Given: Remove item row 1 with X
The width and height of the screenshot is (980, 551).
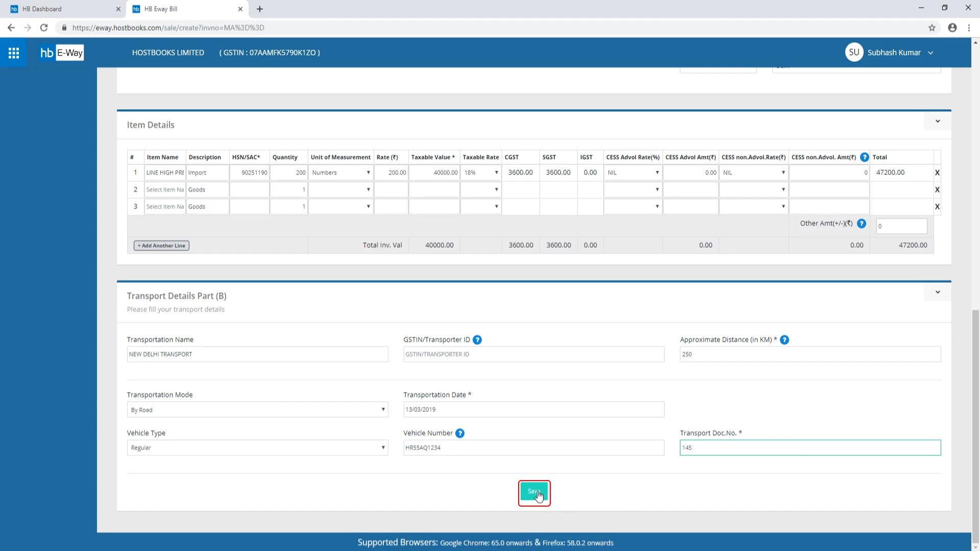Looking at the screenshot, I should coord(937,173).
